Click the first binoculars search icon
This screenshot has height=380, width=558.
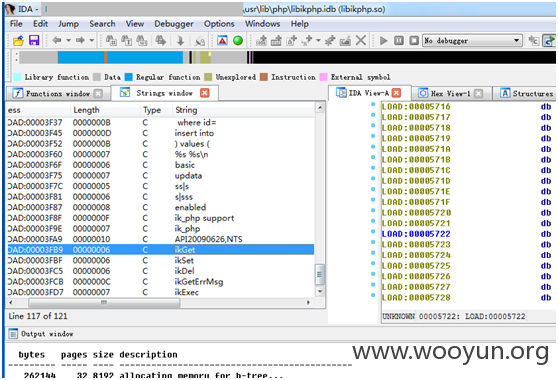tap(111, 41)
